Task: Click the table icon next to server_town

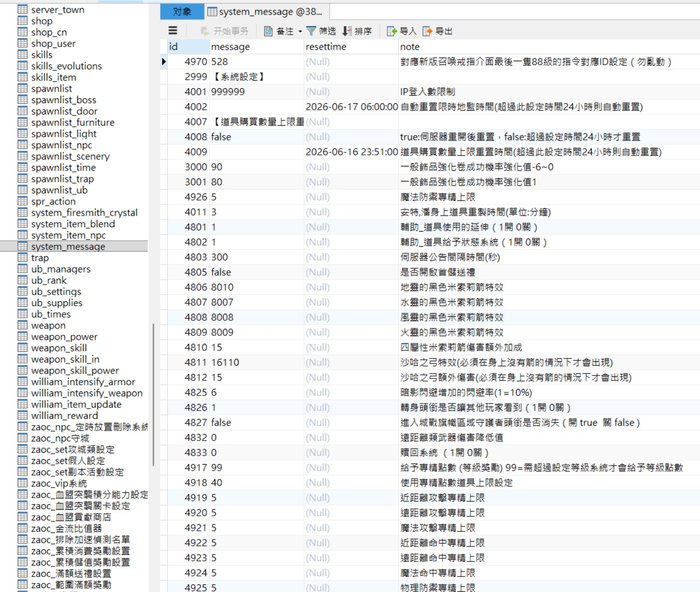Action: tap(23, 10)
